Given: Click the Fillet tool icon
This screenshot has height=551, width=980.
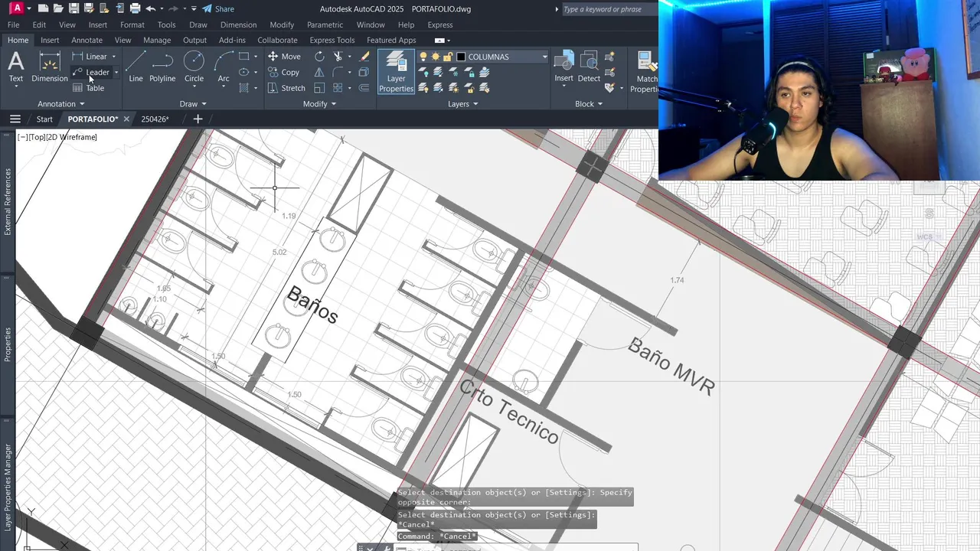Looking at the screenshot, I should (x=338, y=72).
